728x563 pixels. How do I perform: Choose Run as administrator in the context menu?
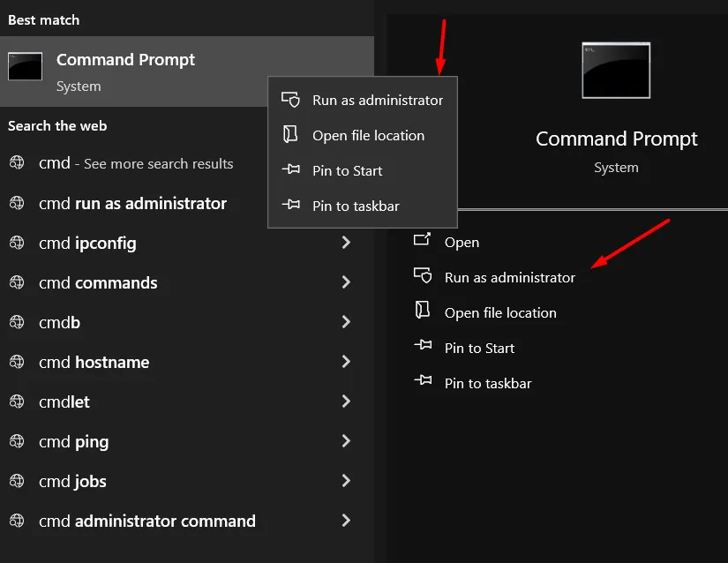tap(363, 101)
